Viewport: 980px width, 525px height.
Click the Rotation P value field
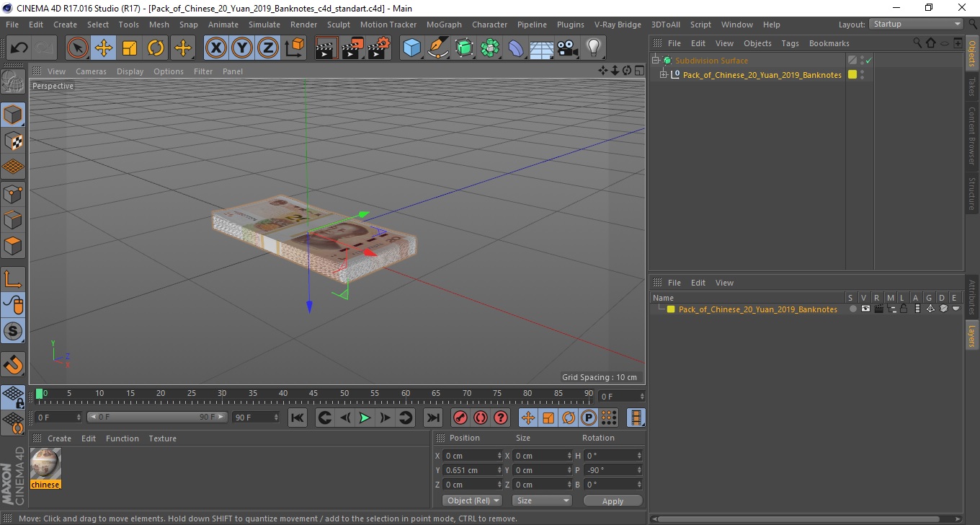pos(613,470)
